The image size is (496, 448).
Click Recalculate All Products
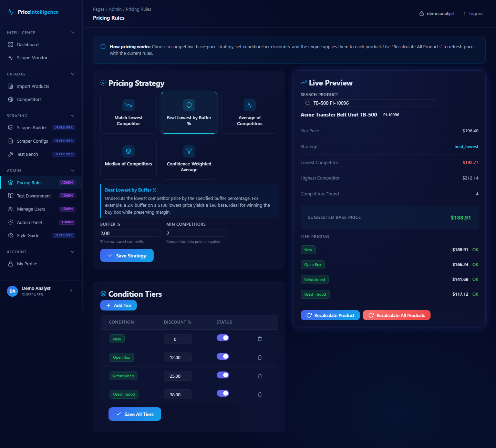click(396, 315)
